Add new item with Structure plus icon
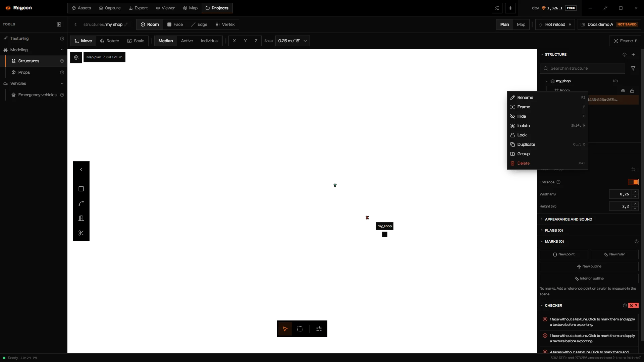 click(x=633, y=55)
